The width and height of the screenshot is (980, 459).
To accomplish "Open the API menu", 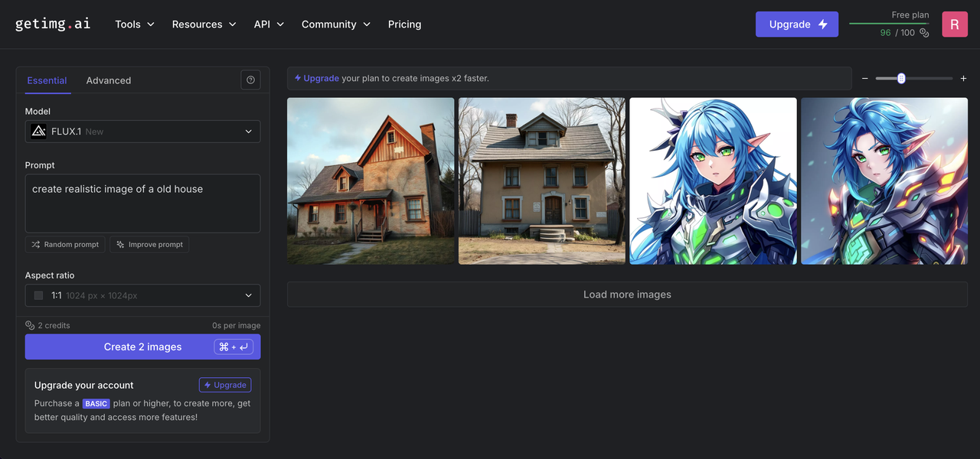I will (269, 24).
